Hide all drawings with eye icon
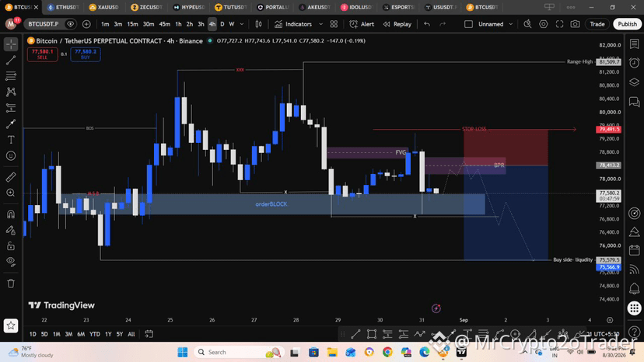 [x=11, y=262]
